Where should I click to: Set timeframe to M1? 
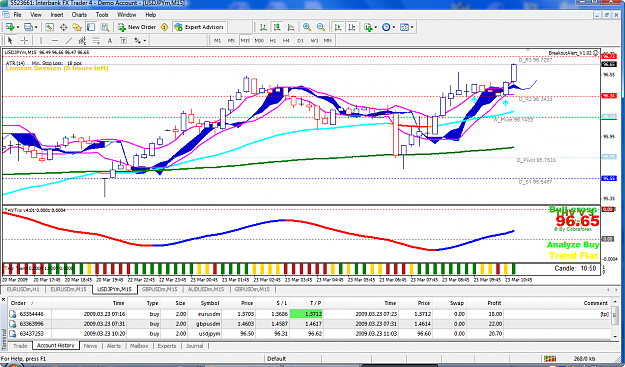[217, 40]
